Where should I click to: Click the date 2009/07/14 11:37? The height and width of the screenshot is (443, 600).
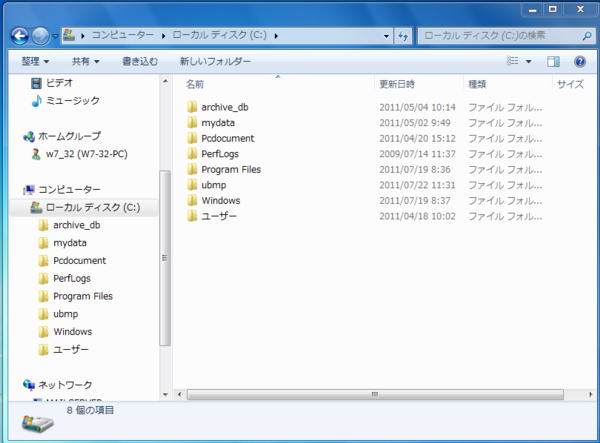click(x=417, y=154)
